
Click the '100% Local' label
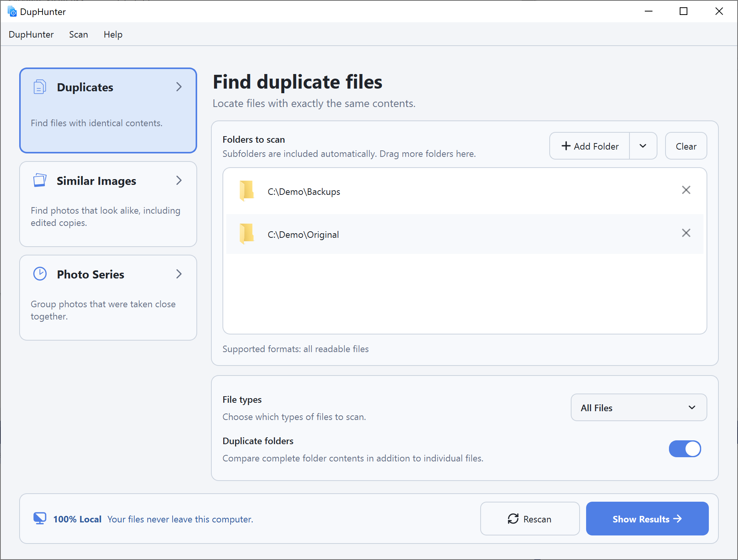[x=77, y=519]
